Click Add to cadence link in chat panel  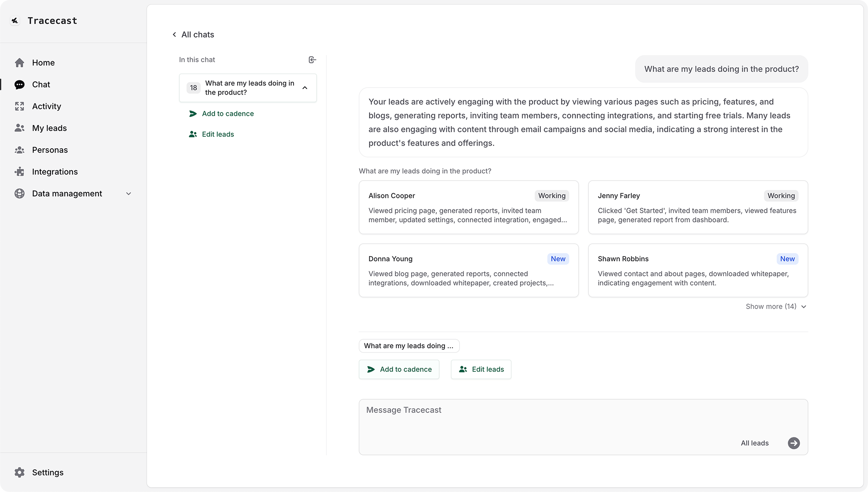(x=228, y=113)
